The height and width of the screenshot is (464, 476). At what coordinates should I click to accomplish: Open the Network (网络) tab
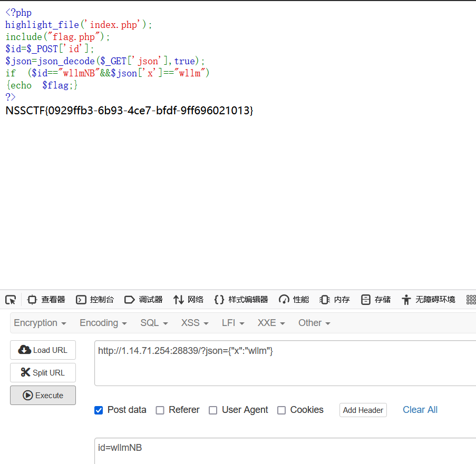pyautogui.click(x=188, y=300)
